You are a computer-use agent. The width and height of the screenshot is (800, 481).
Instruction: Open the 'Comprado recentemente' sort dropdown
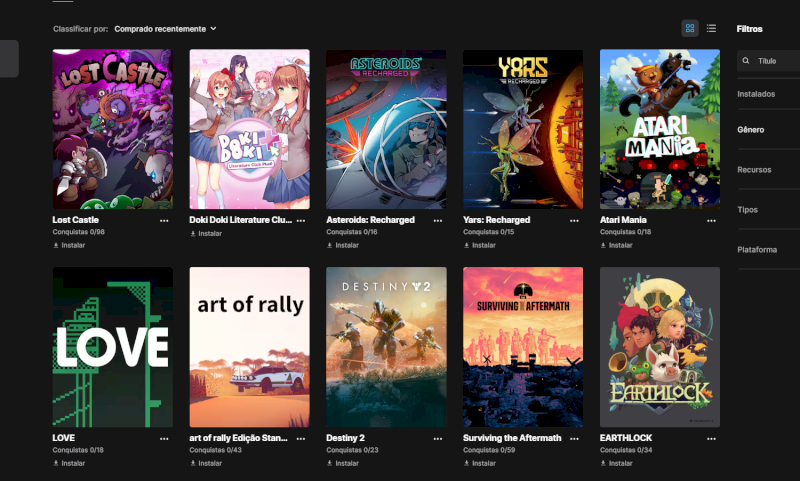165,29
